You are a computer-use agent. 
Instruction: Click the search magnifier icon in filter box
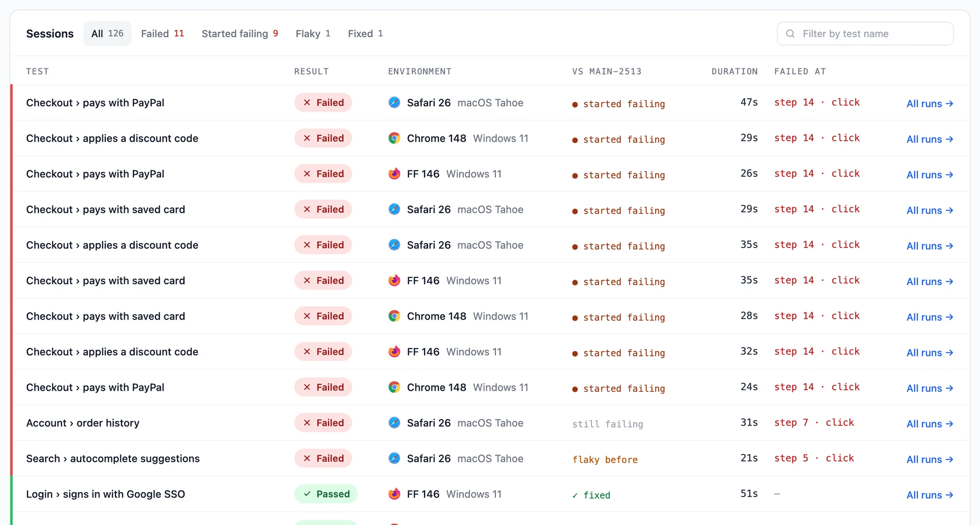[x=790, y=34]
